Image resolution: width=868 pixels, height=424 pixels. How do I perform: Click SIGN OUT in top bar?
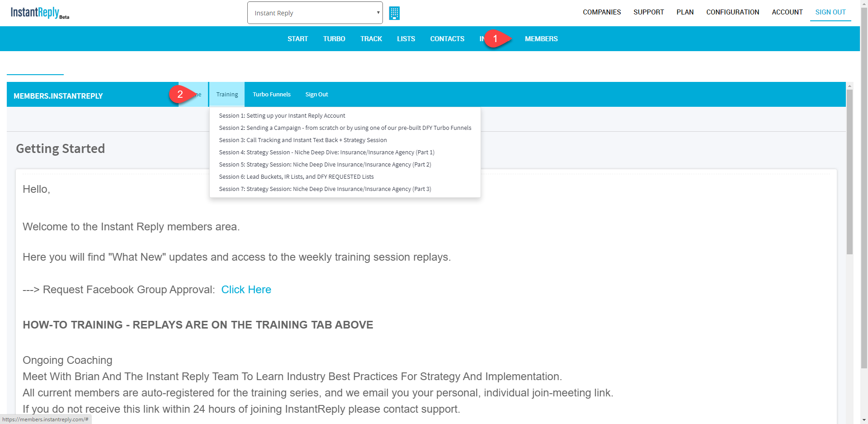(830, 12)
